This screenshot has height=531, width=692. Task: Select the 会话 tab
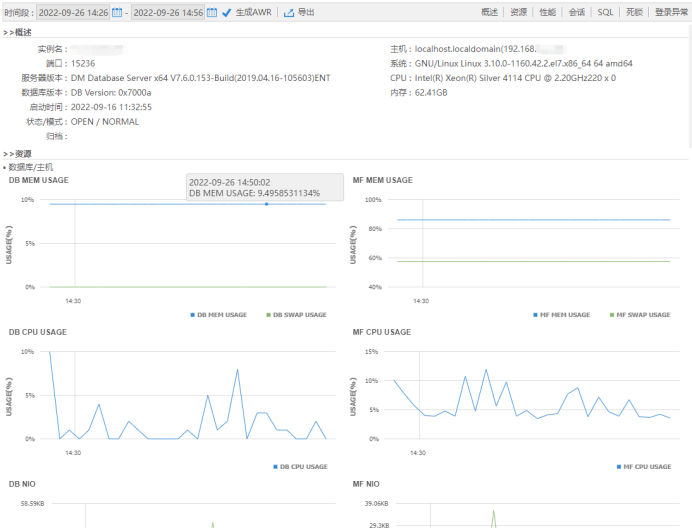pos(576,12)
